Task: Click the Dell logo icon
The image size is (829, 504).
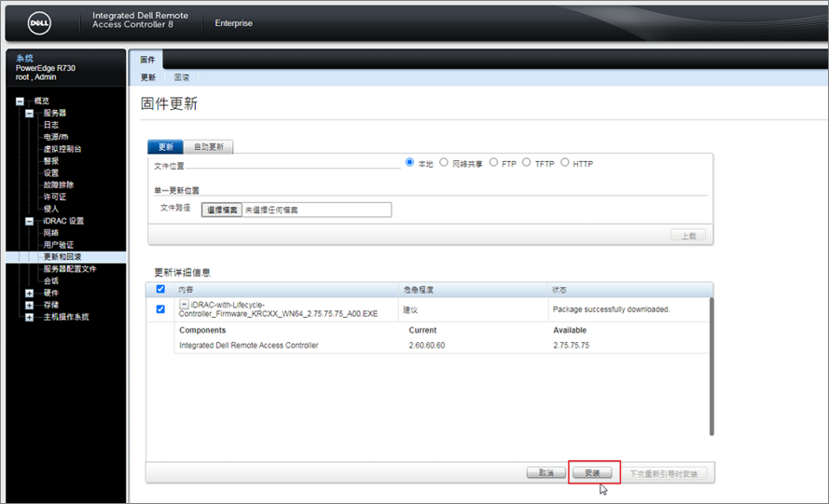Action: 39,23
